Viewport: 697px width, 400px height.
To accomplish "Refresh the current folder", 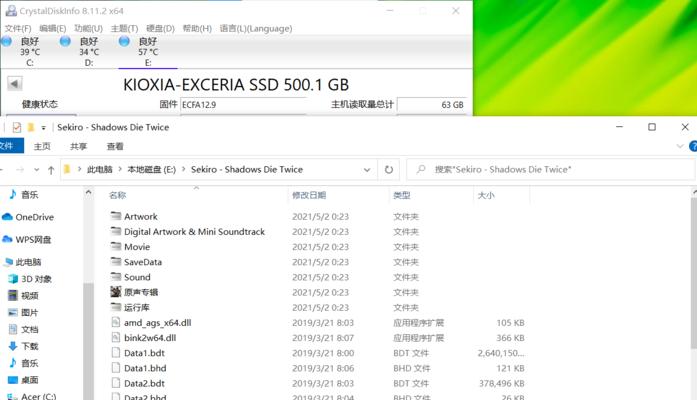I will [x=389, y=170].
